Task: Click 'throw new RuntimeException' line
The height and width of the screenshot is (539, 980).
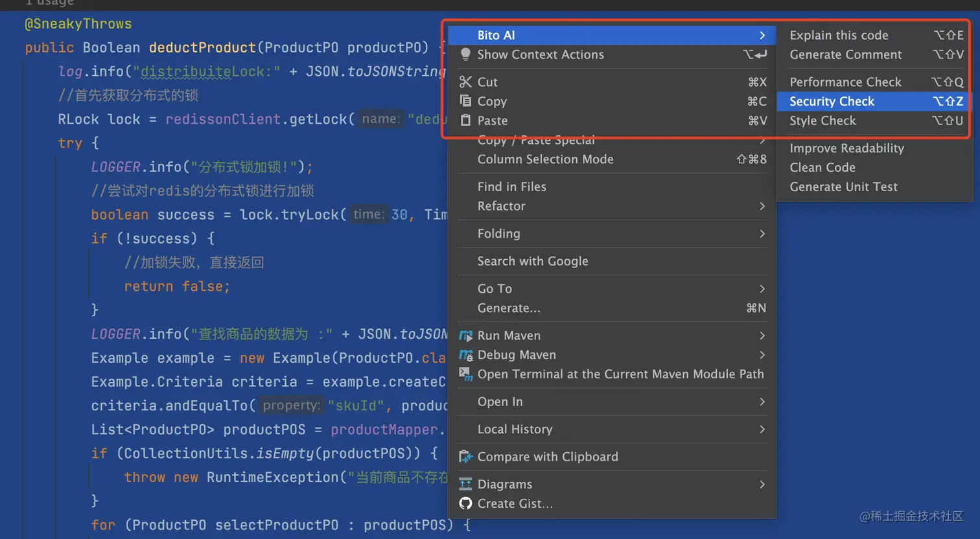Action: 286,477
